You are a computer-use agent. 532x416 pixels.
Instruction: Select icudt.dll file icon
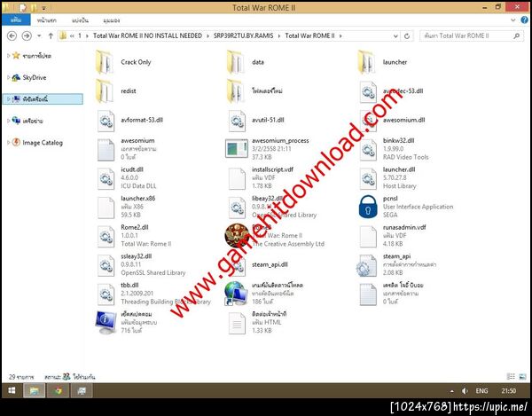106,178
